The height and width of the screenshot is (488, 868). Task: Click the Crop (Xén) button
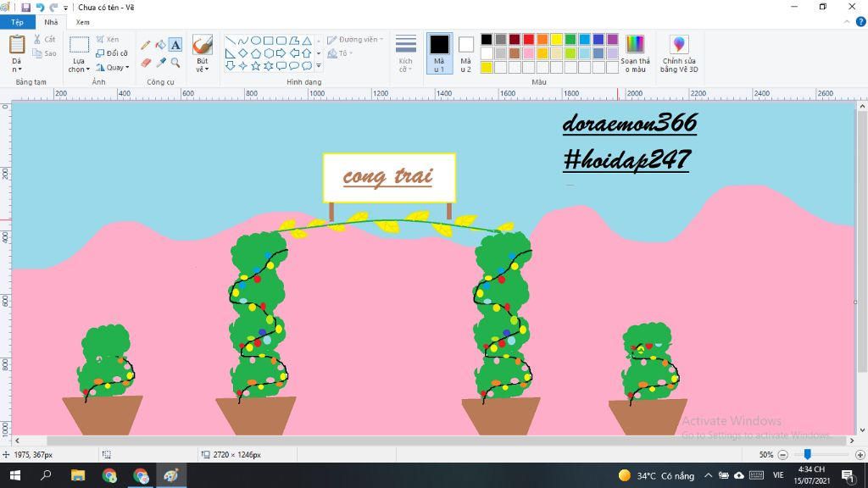[x=108, y=39]
